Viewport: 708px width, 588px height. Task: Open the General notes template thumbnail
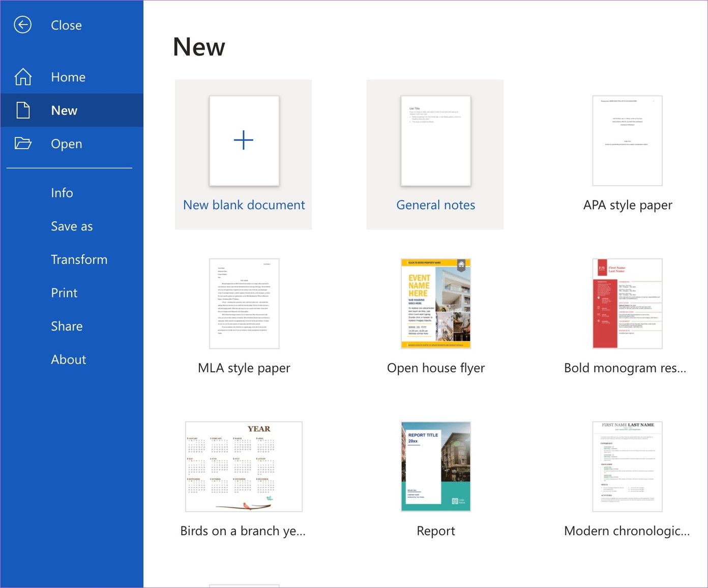435,141
